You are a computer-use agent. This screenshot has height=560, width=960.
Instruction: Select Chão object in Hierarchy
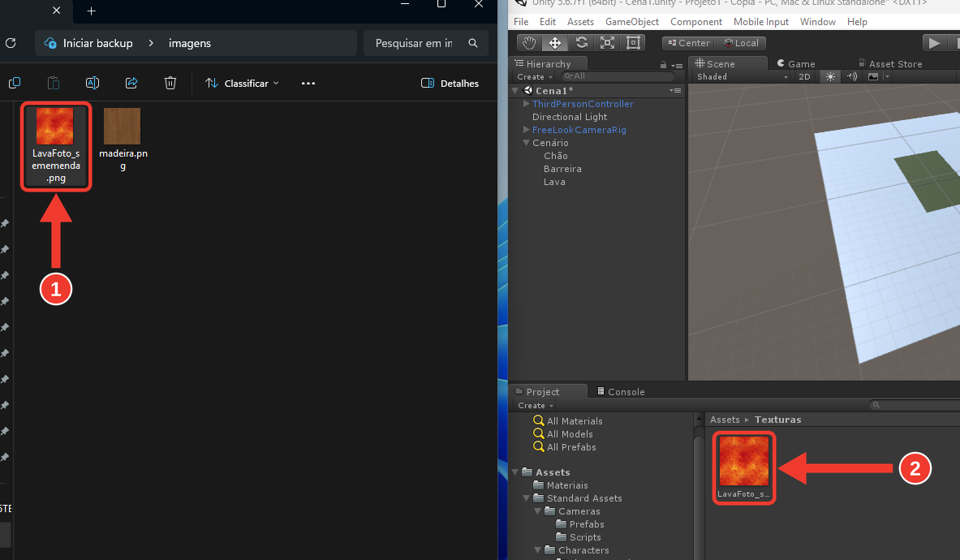click(x=555, y=156)
